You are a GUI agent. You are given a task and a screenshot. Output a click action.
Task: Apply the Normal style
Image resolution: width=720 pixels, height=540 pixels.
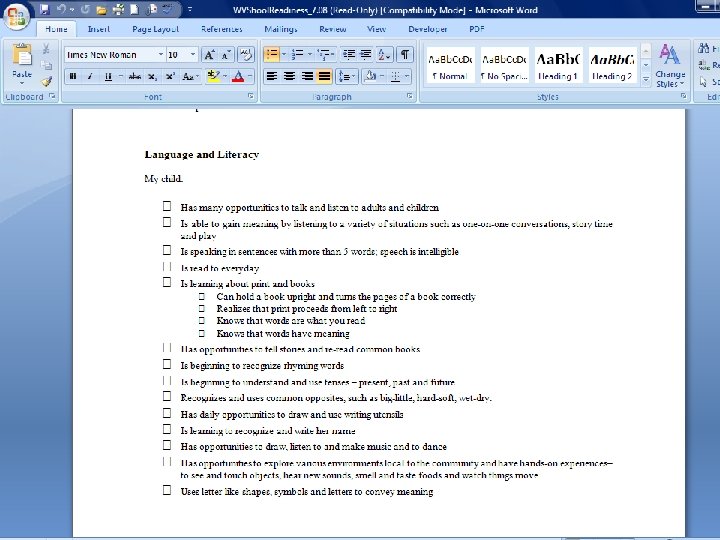tap(450, 65)
